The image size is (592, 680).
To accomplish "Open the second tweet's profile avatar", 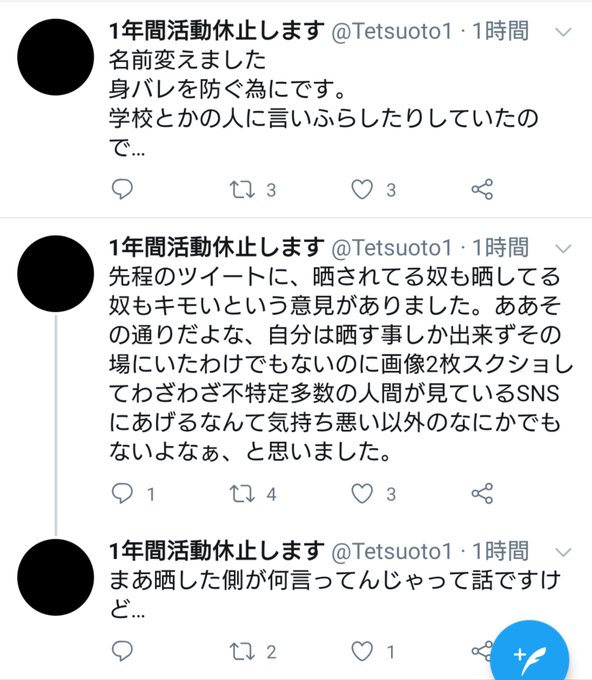I will click(x=56, y=274).
